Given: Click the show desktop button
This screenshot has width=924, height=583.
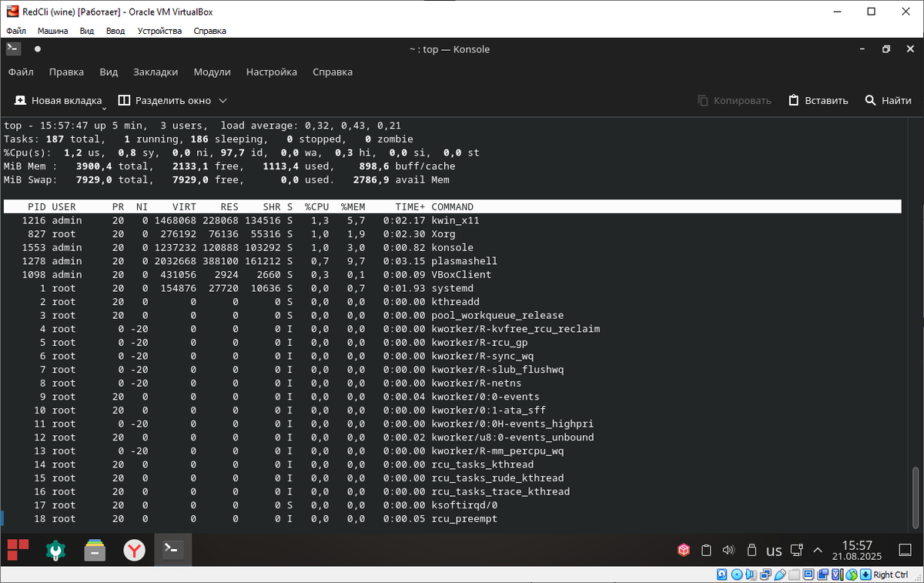Looking at the screenshot, I should [x=906, y=550].
